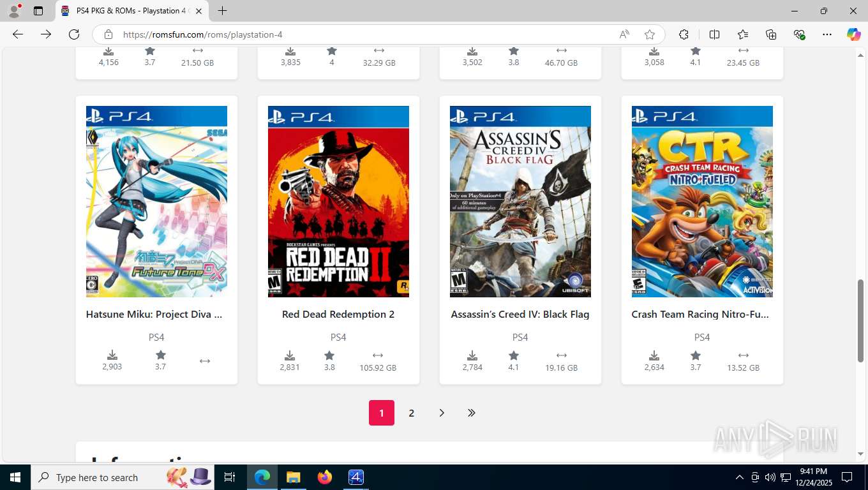Open the Copilot sidebar icon

point(854,34)
